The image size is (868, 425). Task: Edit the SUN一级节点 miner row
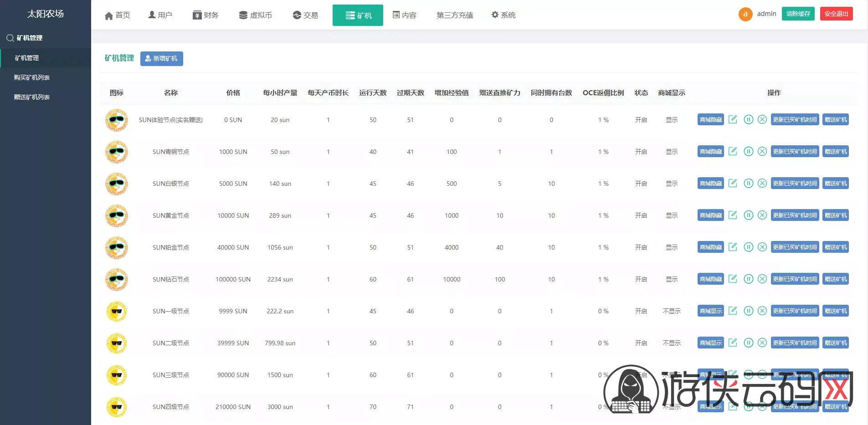[733, 311]
